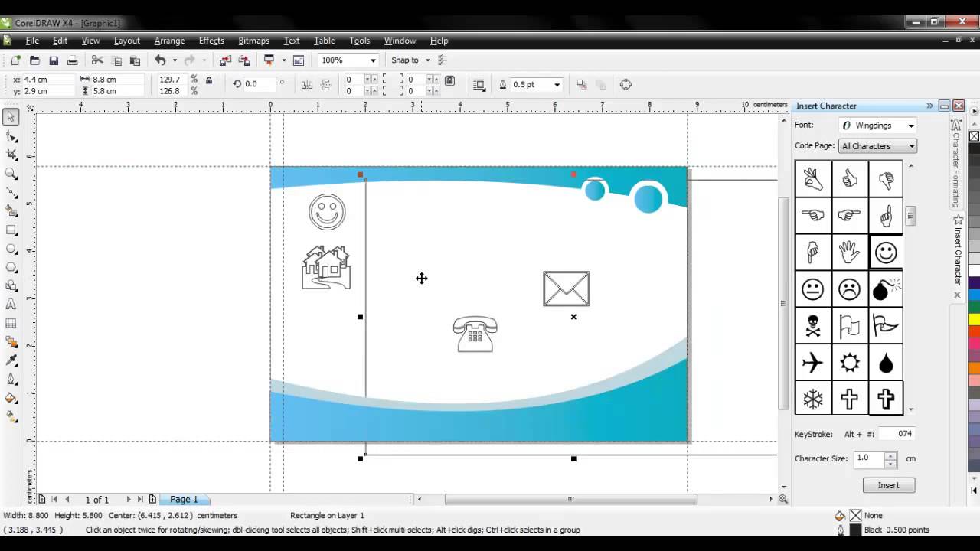Open the File menu
The width and height of the screenshot is (980, 551).
32,41
